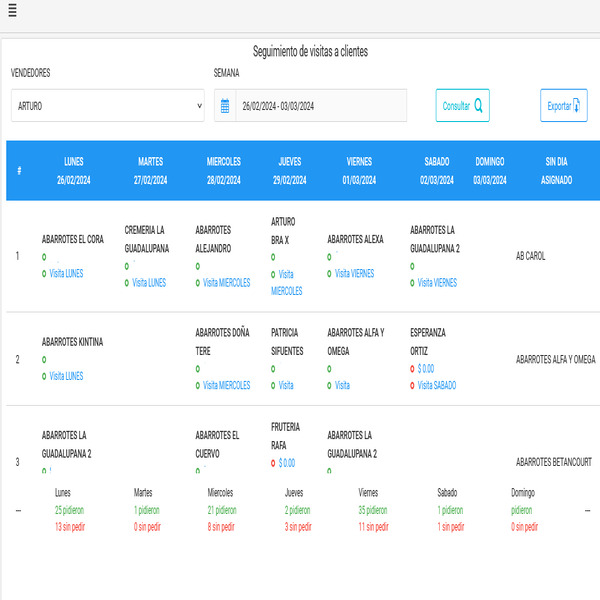The image size is (600, 600).
Task: Click Visita SABADO link under ESPERANZA ORTIZ
Action: pos(436,385)
